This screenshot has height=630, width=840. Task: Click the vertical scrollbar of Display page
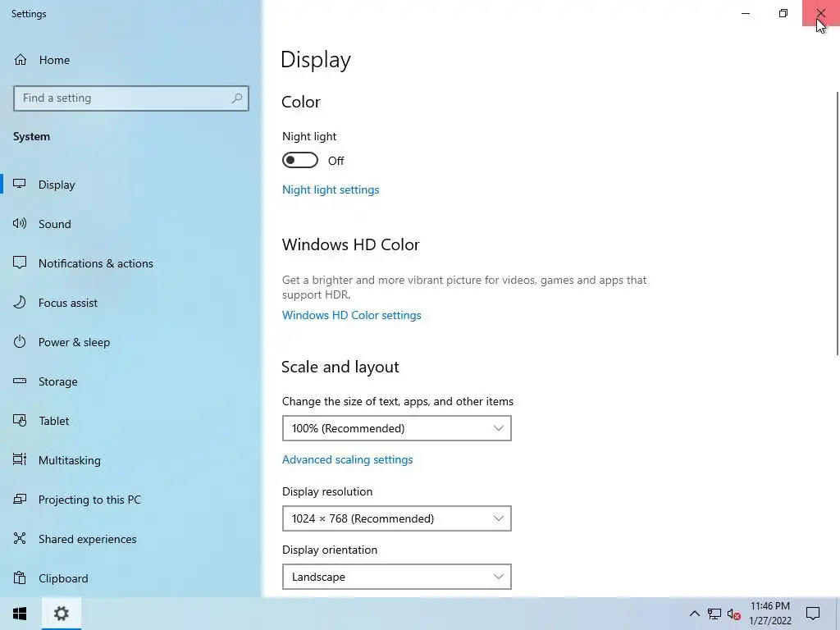tap(838, 223)
